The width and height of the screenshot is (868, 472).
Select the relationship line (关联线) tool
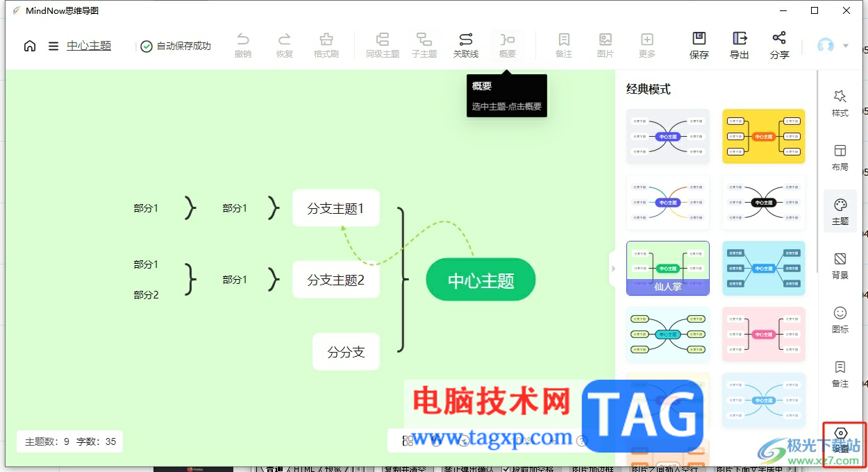[466, 46]
